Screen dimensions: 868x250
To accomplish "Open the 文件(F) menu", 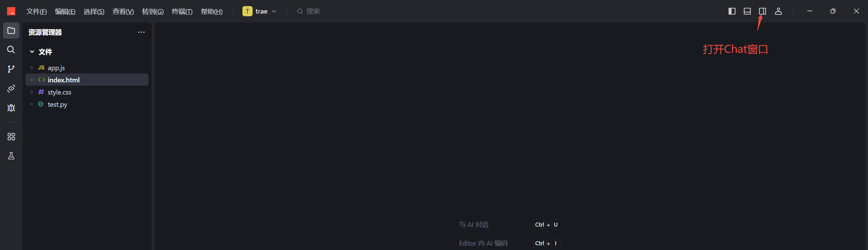I will click(37, 12).
